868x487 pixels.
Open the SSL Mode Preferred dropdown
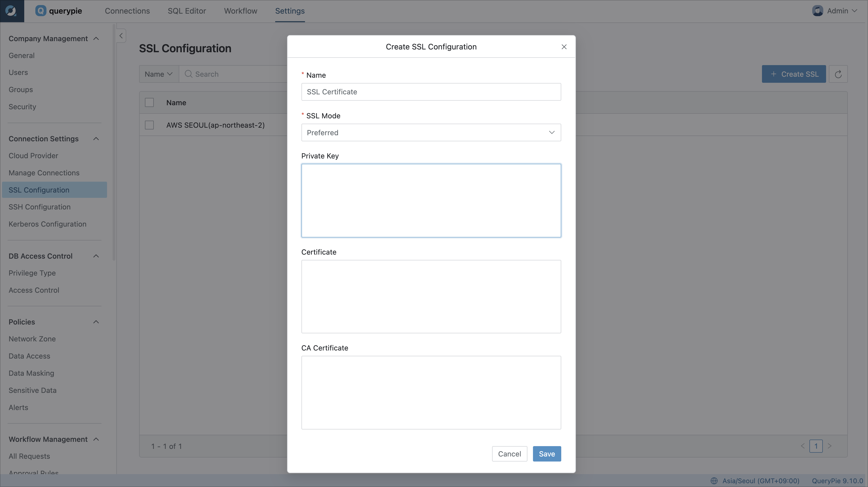click(x=431, y=132)
